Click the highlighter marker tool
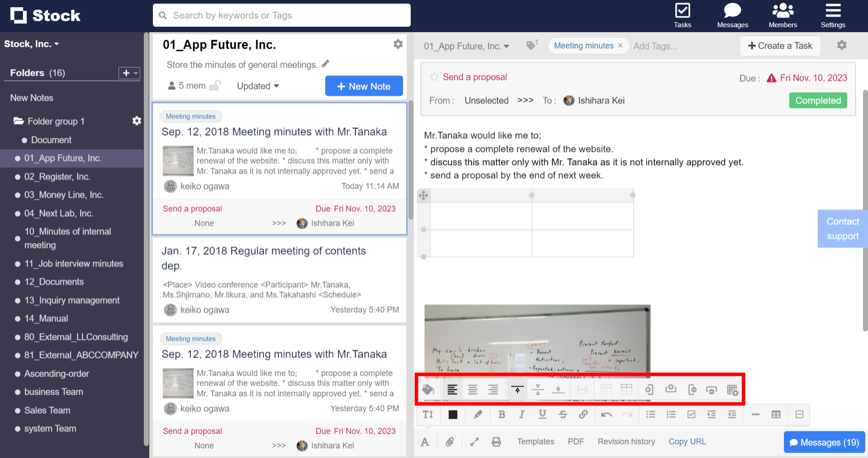The image size is (868, 458). tap(478, 415)
